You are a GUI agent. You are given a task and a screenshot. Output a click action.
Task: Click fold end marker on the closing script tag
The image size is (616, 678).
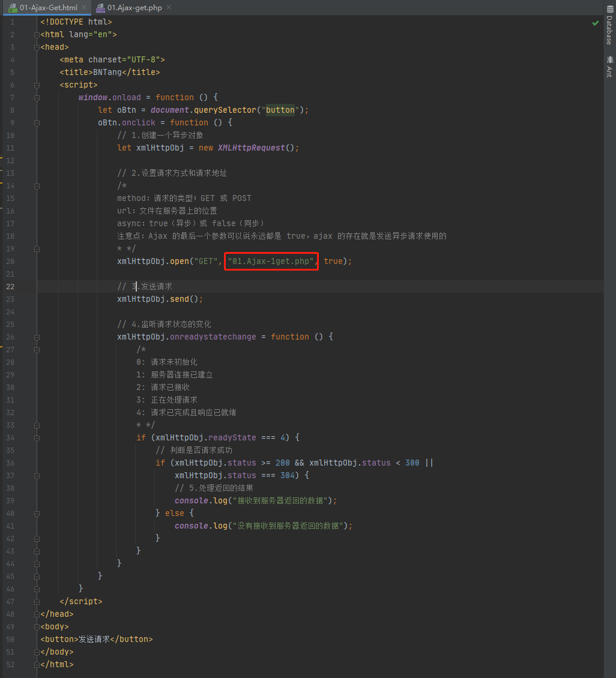37,601
